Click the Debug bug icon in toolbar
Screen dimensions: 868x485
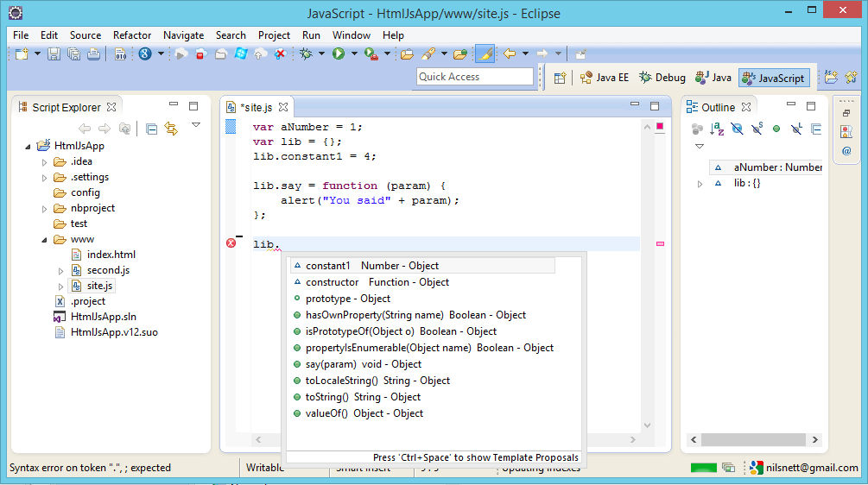click(306, 54)
